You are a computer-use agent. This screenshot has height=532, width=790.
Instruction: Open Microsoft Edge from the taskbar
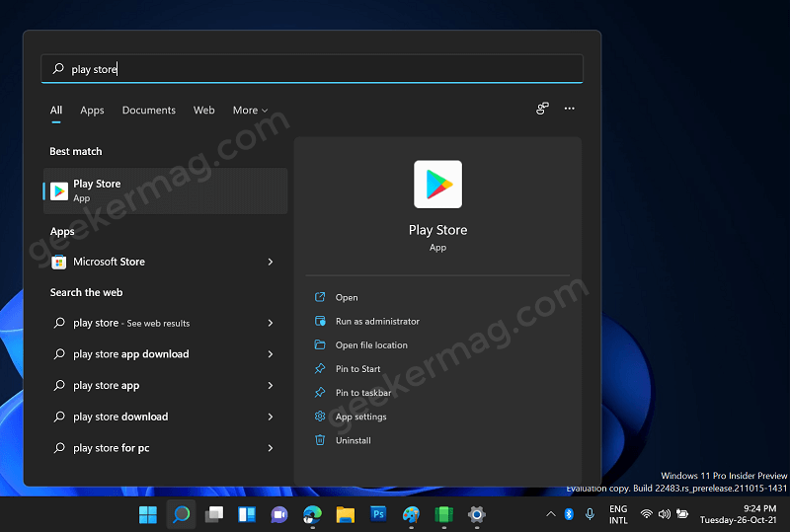(x=312, y=514)
